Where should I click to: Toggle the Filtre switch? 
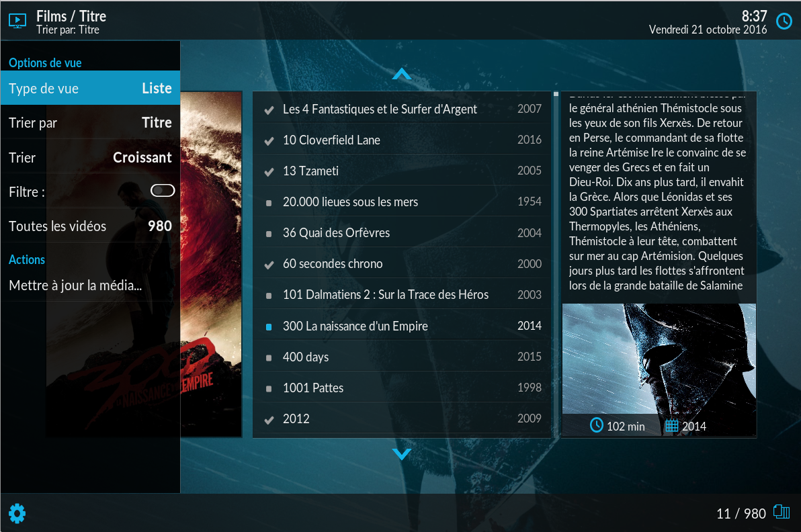coord(163,191)
